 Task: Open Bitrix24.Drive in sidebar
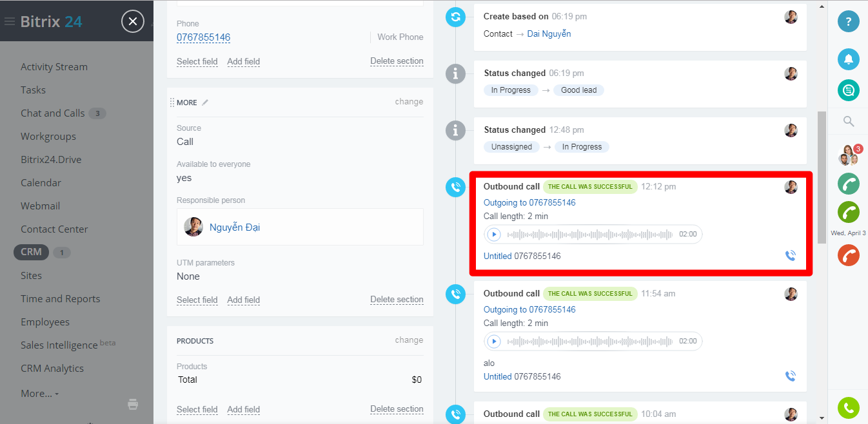tap(51, 160)
